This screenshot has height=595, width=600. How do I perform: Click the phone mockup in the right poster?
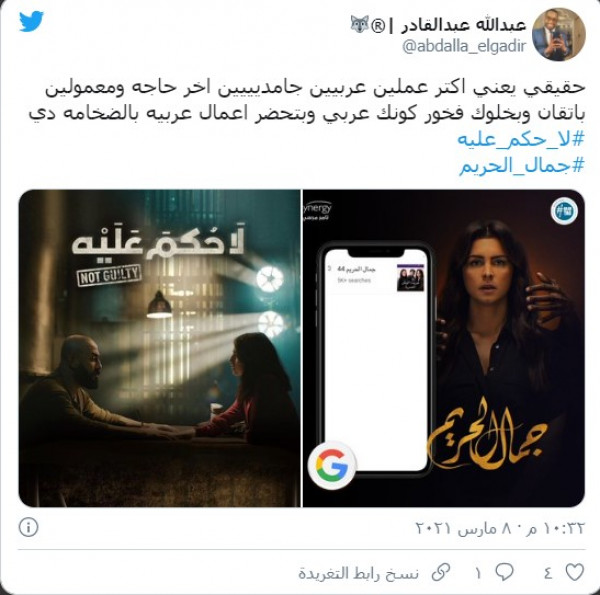tap(376, 360)
